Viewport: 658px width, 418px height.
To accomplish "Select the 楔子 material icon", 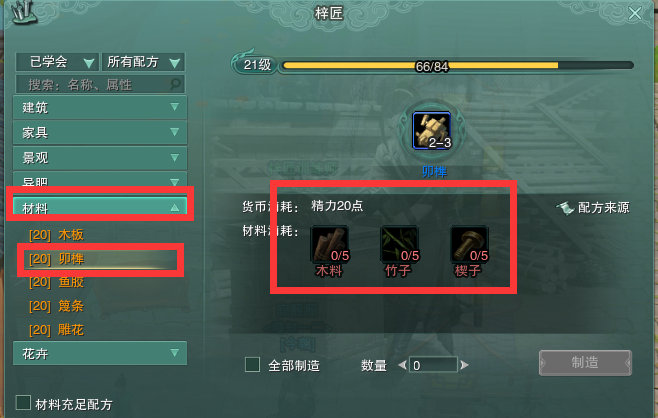I will 469,244.
